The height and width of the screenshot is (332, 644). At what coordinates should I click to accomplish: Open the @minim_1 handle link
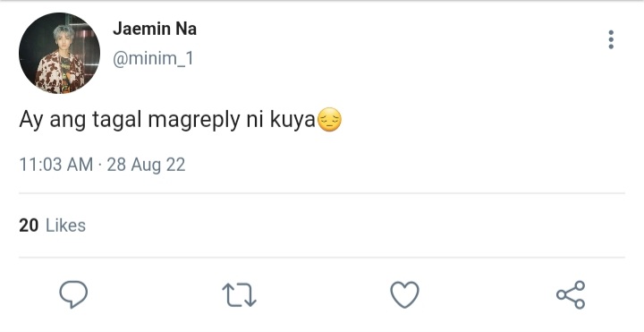(x=153, y=59)
